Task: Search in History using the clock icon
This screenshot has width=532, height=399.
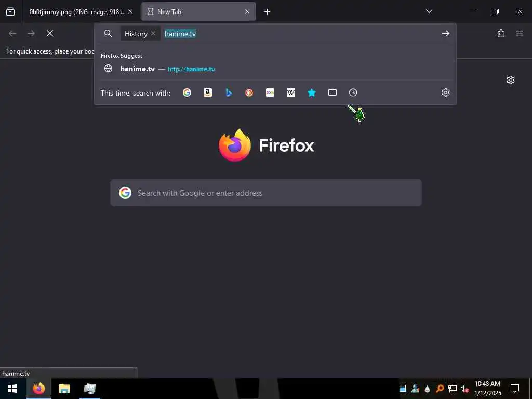Action: point(353,92)
